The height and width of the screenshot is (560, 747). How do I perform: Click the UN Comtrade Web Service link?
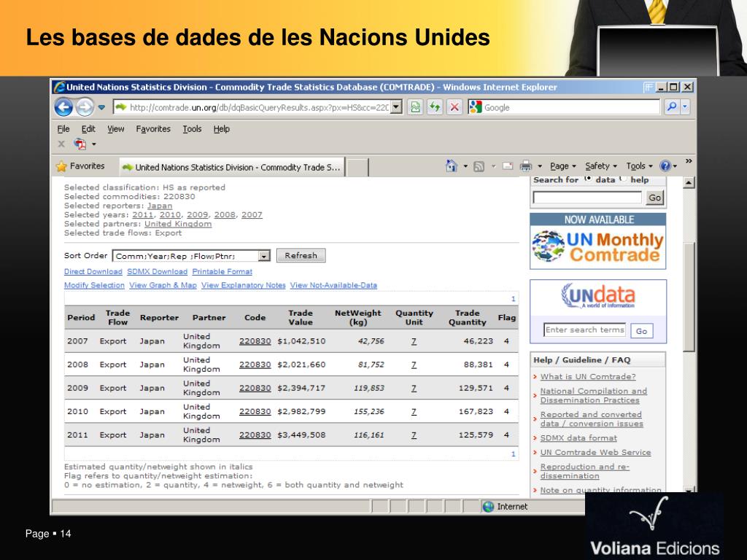tap(595, 452)
